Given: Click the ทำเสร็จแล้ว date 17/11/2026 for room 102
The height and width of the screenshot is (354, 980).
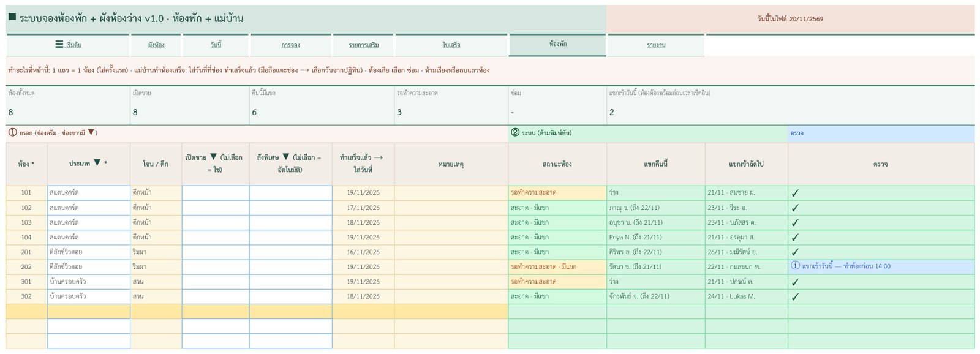Looking at the screenshot, I should [x=363, y=208].
